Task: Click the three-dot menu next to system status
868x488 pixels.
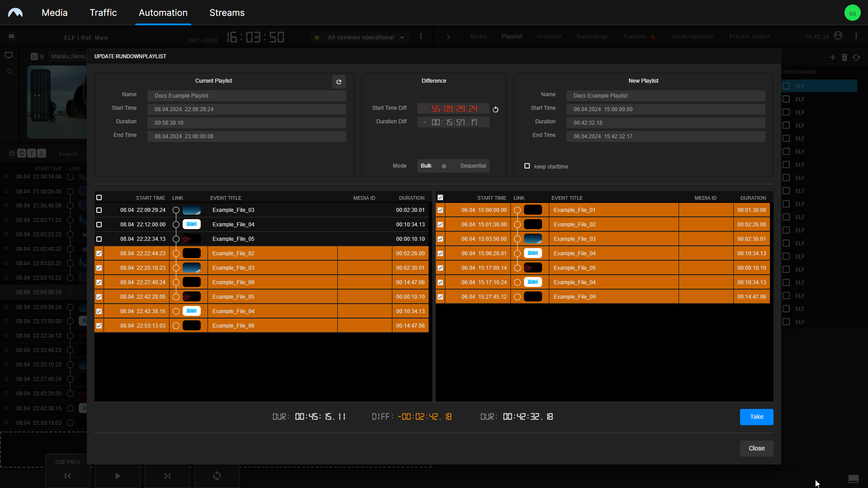Action: (x=421, y=37)
